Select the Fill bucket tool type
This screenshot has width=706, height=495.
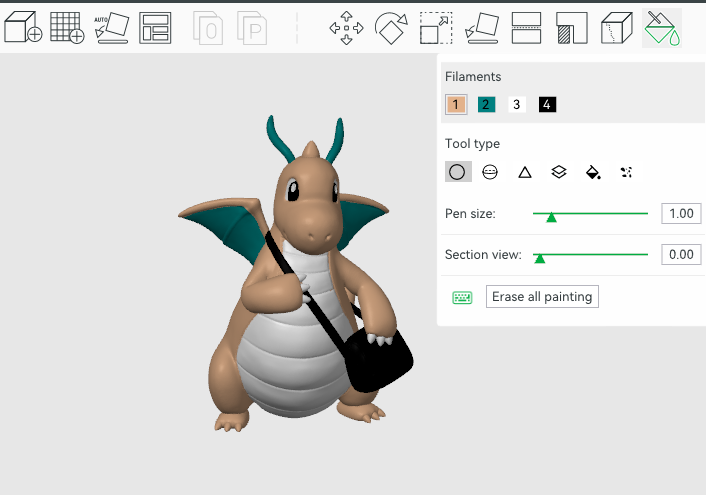coord(593,172)
